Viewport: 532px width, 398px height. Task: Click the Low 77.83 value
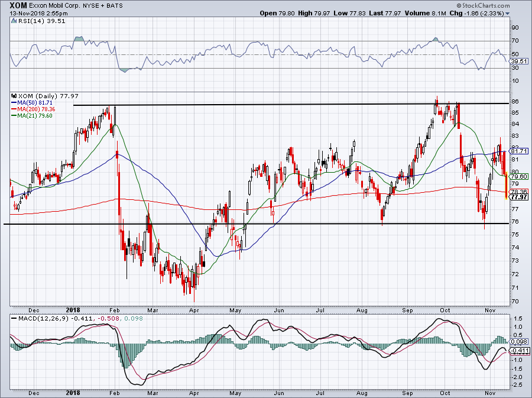350,14
